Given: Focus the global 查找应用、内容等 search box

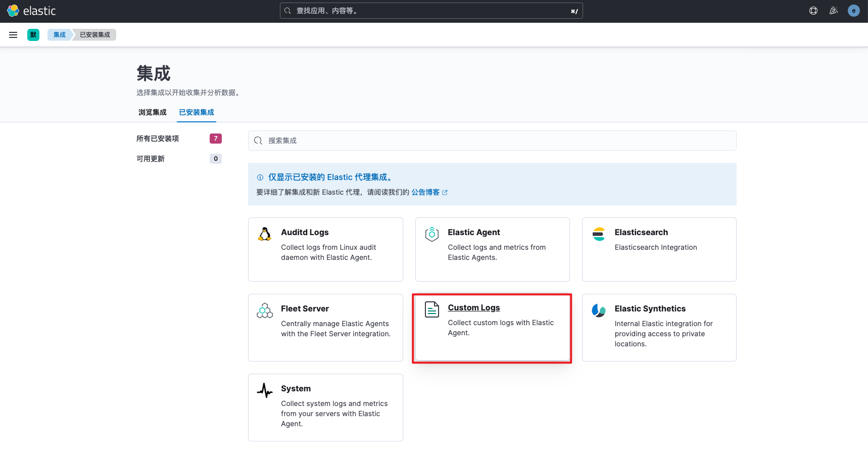Looking at the screenshot, I should coord(431,11).
